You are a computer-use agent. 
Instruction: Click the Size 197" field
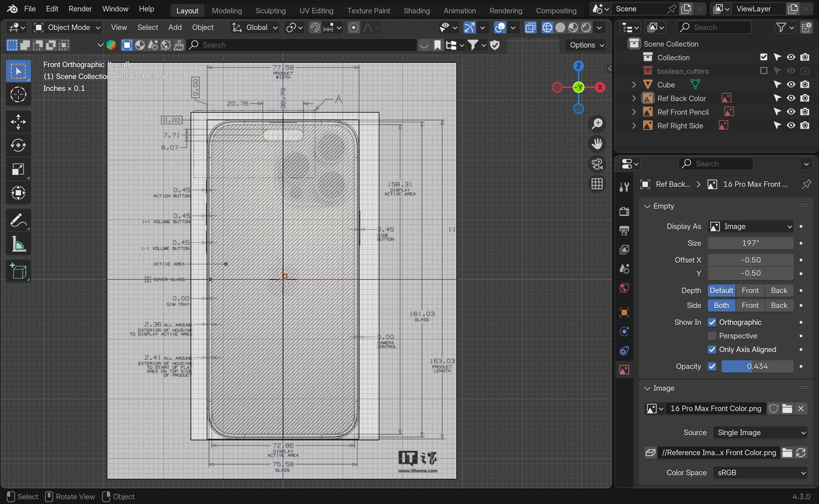pos(751,243)
